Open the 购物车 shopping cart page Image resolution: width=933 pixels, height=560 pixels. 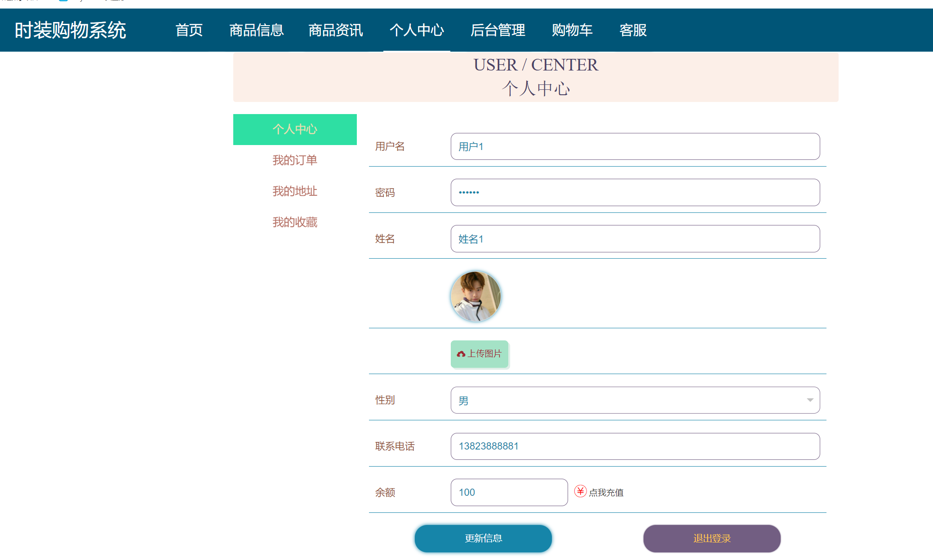(573, 30)
